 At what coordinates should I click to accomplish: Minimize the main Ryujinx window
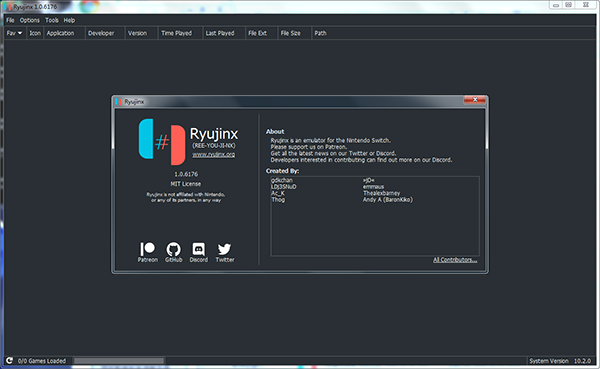click(x=556, y=5)
